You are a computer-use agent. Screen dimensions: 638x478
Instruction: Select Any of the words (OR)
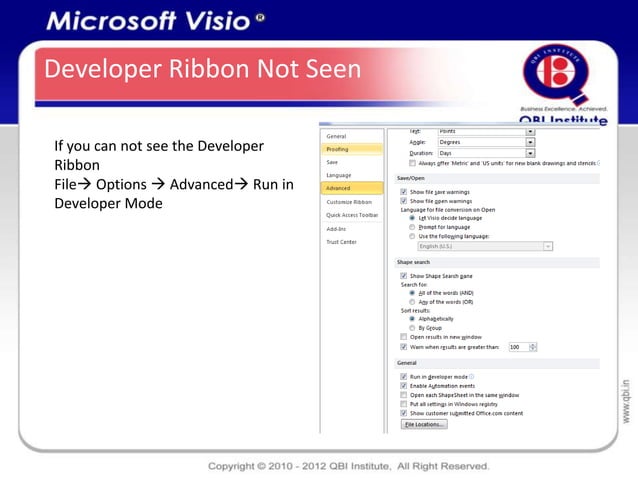coord(412,302)
